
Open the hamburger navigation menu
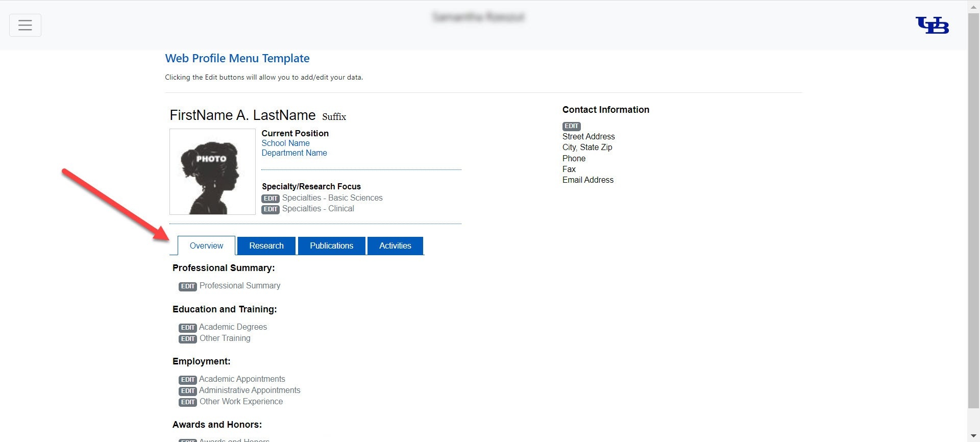25,25
